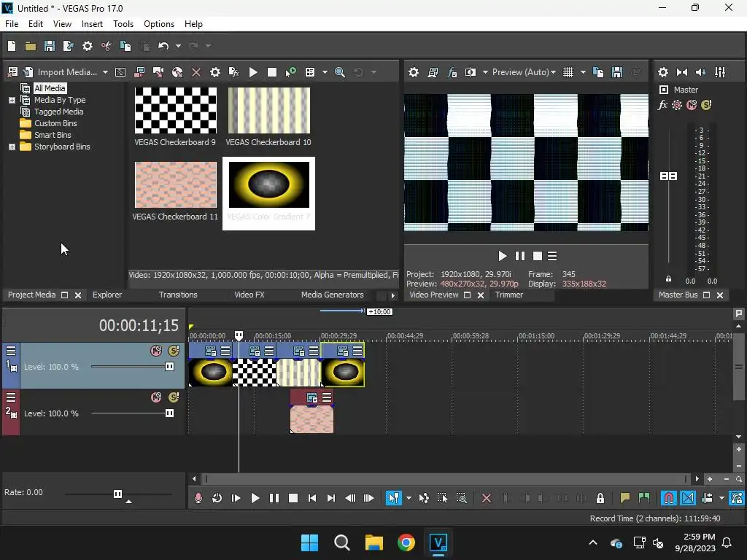Click the transport Record microphone button
This screenshot has height=560, width=747.
click(x=198, y=499)
